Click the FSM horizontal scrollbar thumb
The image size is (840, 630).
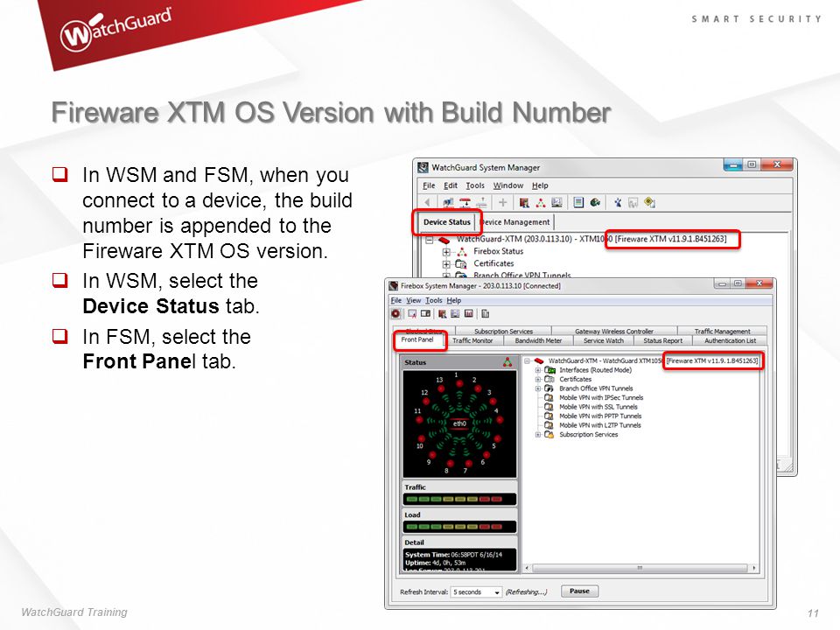pos(640,568)
